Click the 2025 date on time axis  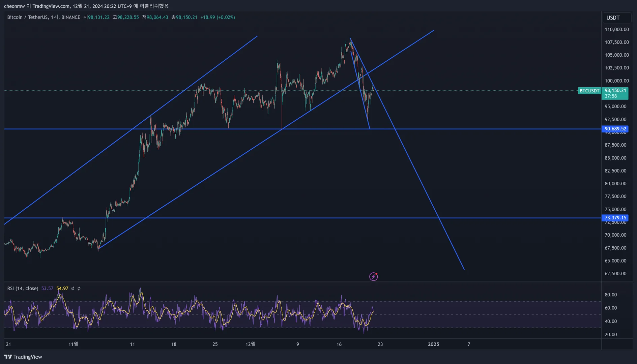(433, 344)
